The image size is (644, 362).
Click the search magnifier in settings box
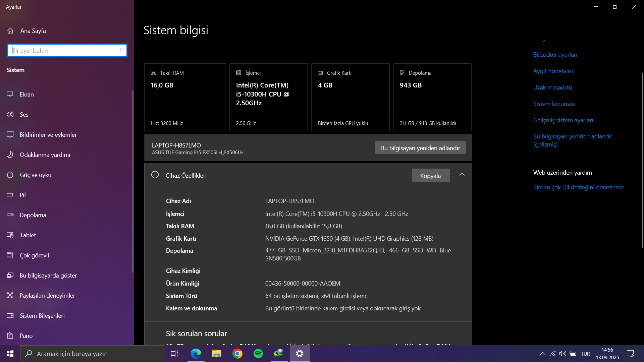121,50
